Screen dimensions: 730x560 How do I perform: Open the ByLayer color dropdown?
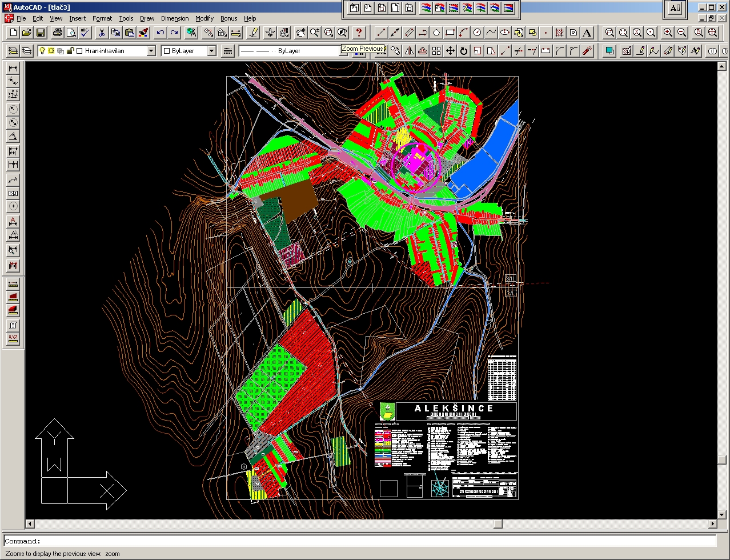point(211,51)
